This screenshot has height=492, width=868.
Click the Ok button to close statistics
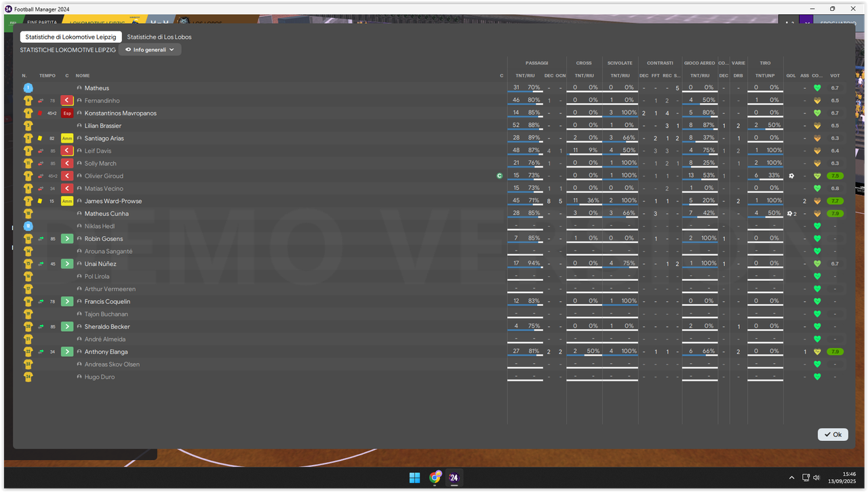(833, 434)
